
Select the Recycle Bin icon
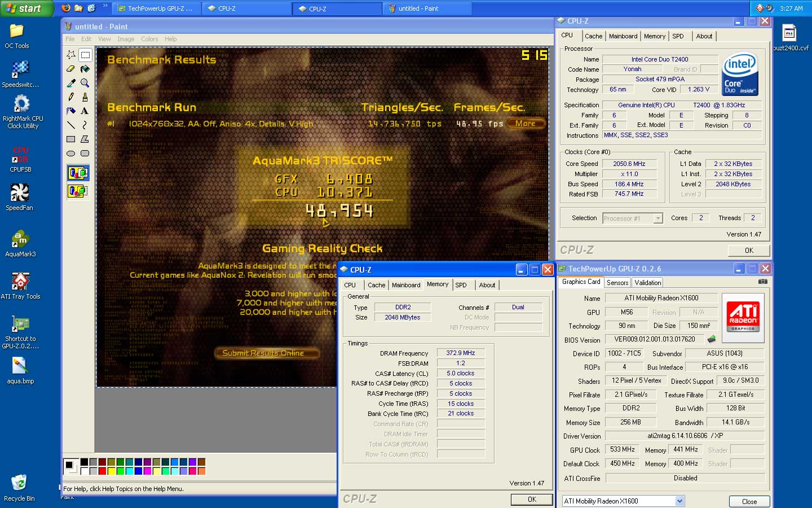click(x=19, y=488)
